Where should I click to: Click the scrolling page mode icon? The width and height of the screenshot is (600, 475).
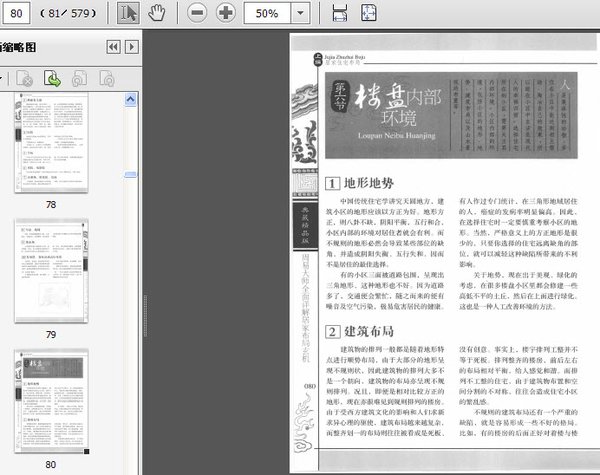click(340, 14)
